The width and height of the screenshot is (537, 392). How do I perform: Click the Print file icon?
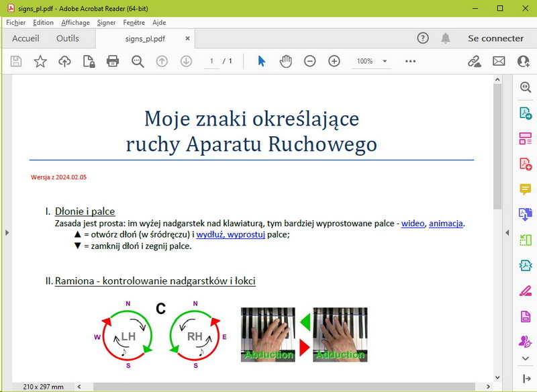pos(113,61)
